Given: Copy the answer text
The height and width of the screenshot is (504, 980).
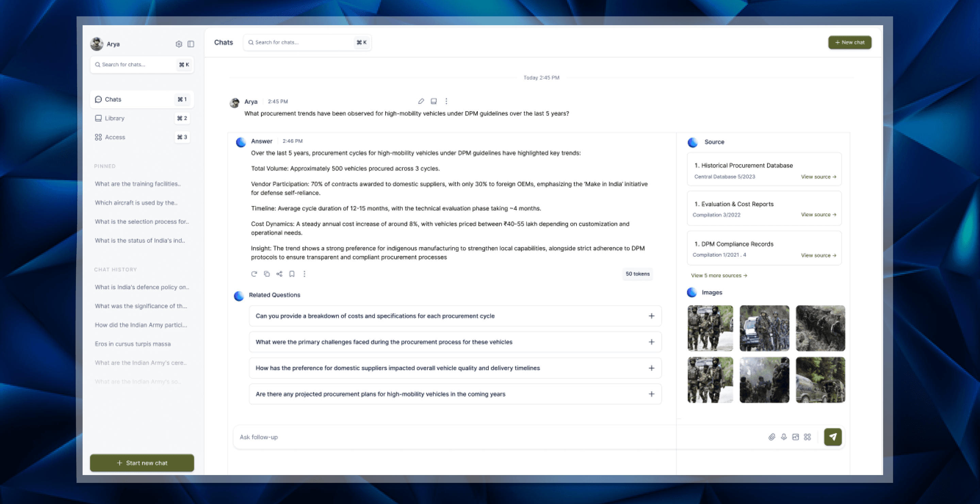Looking at the screenshot, I should (x=267, y=274).
